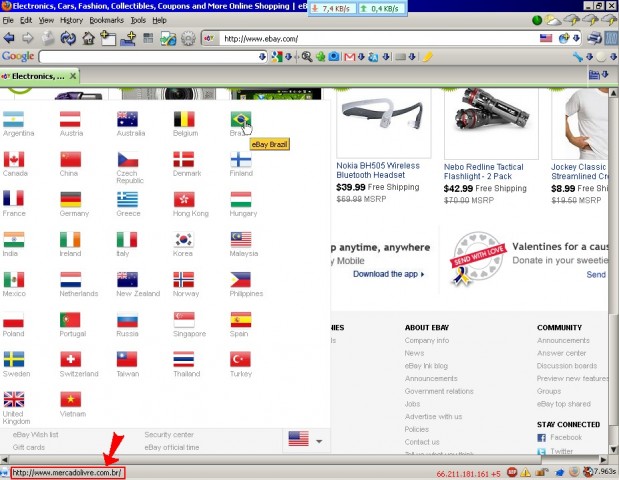Screen dimensions: 619x480
Task: Click Download the app link
Action: click(x=388, y=274)
